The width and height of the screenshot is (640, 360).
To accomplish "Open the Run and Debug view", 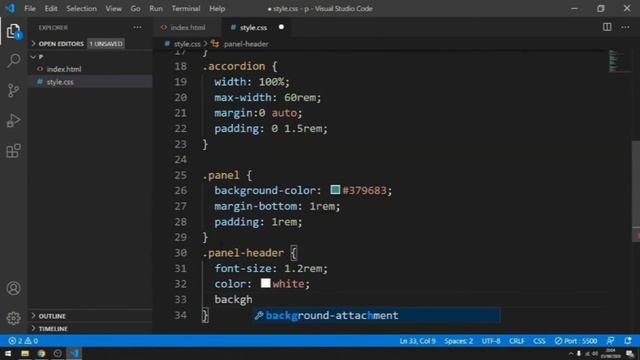I will 13,121.
